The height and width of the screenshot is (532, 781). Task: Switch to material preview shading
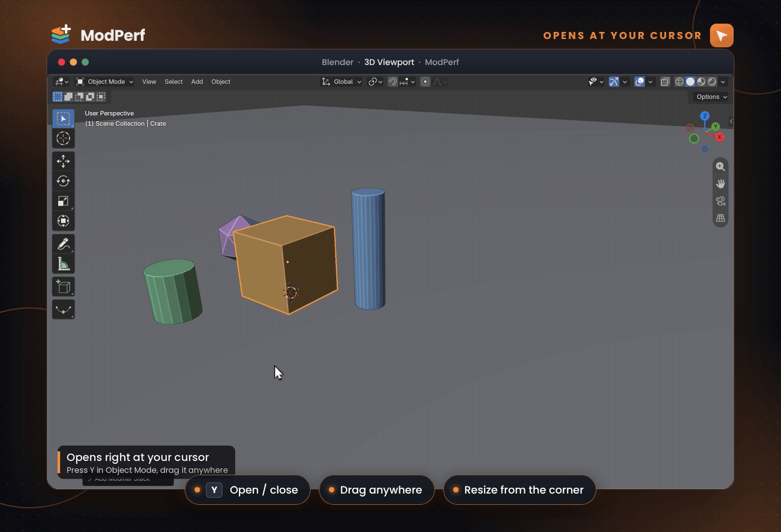pos(701,82)
